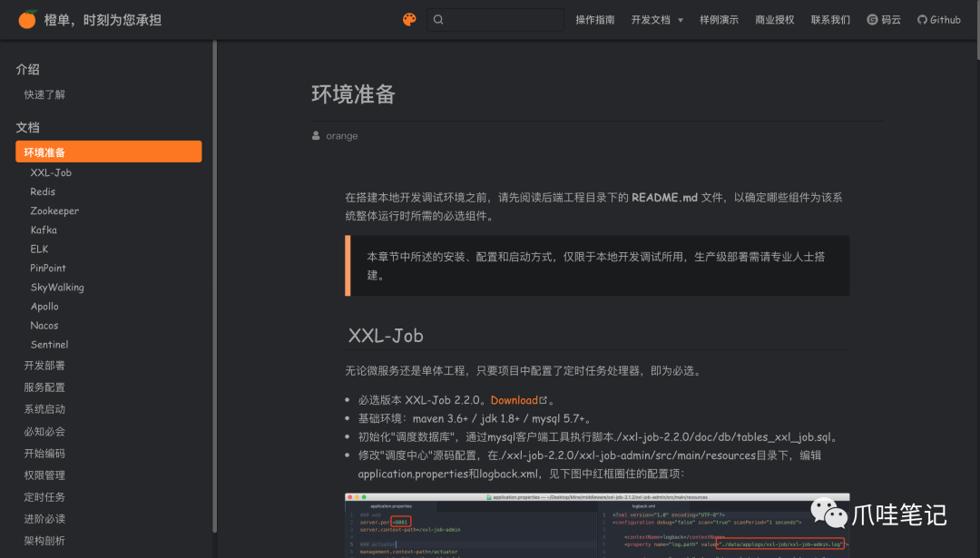This screenshot has height=558, width=980.
Task: Focus the search input box
Action: (495, 19)
